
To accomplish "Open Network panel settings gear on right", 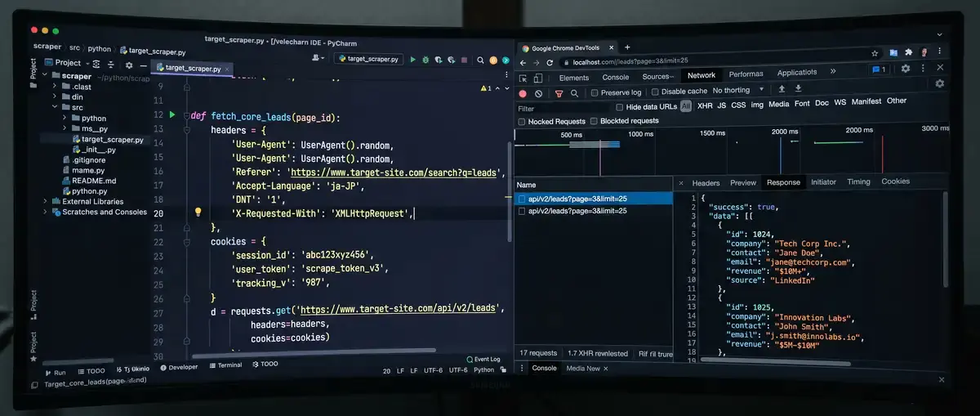I will 940,83.
